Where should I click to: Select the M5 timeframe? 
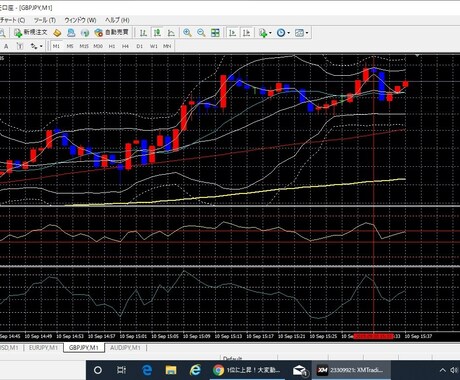tap(70, 46)
